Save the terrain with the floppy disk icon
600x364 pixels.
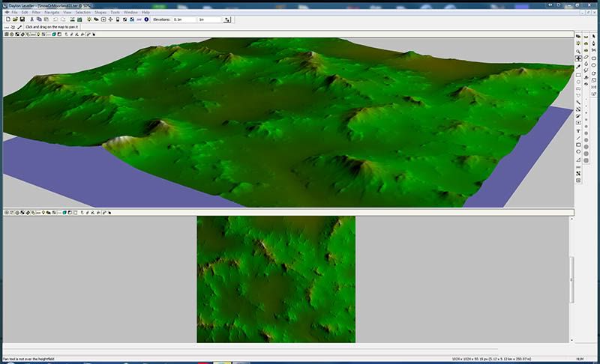[23, 19]
